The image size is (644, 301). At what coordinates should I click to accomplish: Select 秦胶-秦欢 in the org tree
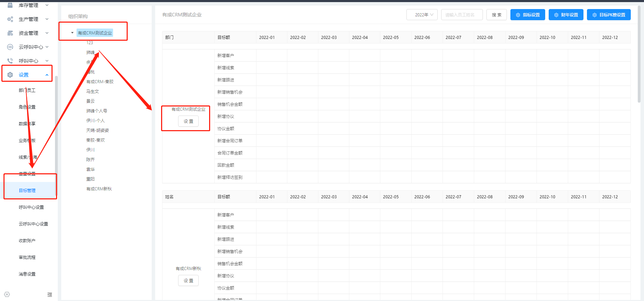click(x=95, y=140)
